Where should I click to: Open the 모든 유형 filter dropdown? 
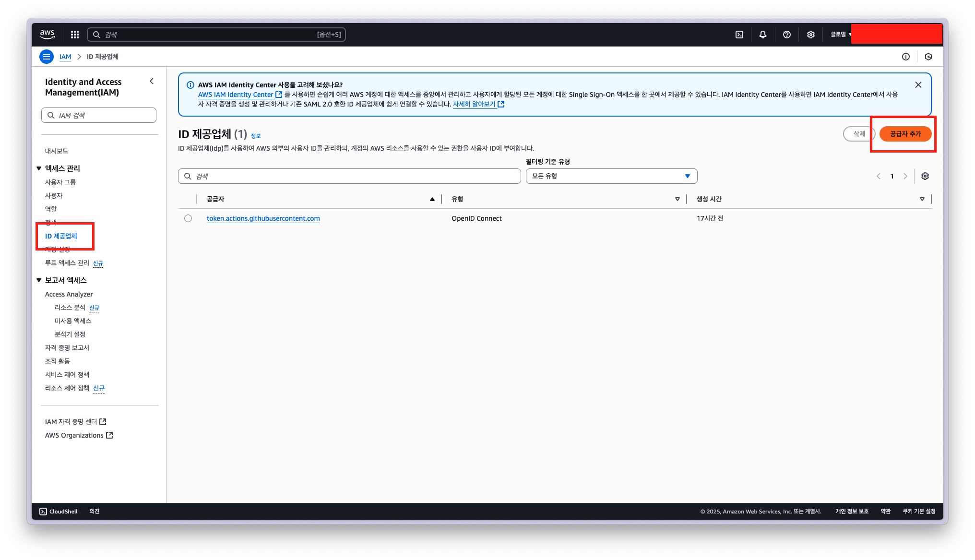(611, 176)
